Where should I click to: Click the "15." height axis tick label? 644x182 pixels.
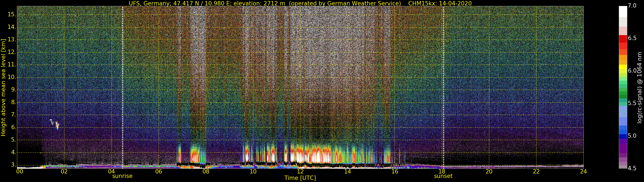pos(12,15)
